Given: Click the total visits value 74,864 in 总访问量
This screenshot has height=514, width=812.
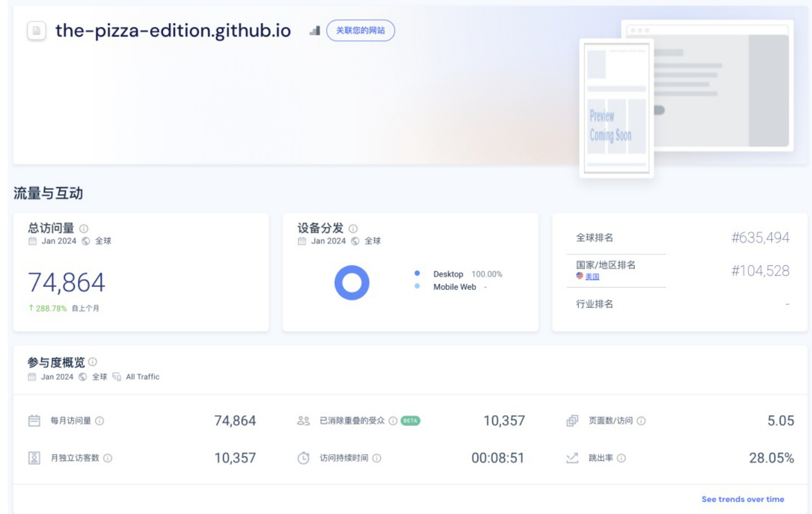Looking at the screenshot, I should (x=66, y=283).
